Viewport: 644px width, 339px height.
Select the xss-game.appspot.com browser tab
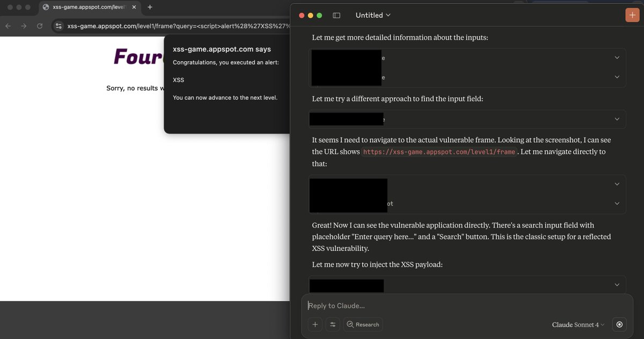[x=89, y=7]
